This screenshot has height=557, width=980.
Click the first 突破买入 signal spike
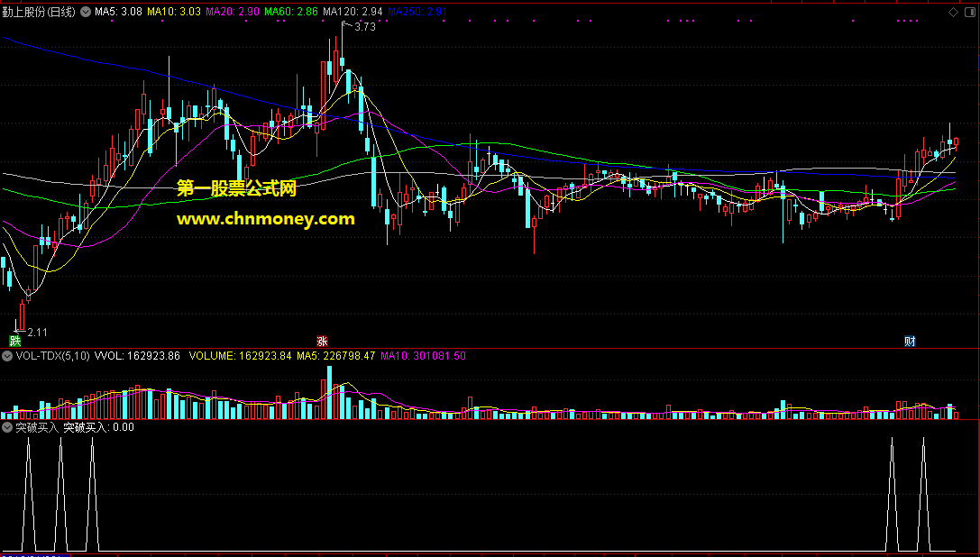[28, 494]
